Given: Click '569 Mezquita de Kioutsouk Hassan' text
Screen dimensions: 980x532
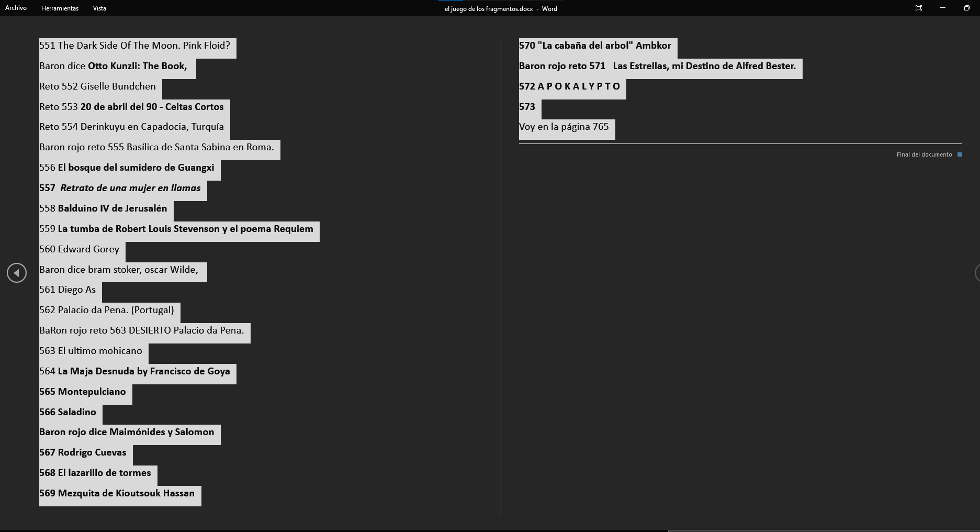Looking at the screenshot, I should tap(117, 493).
